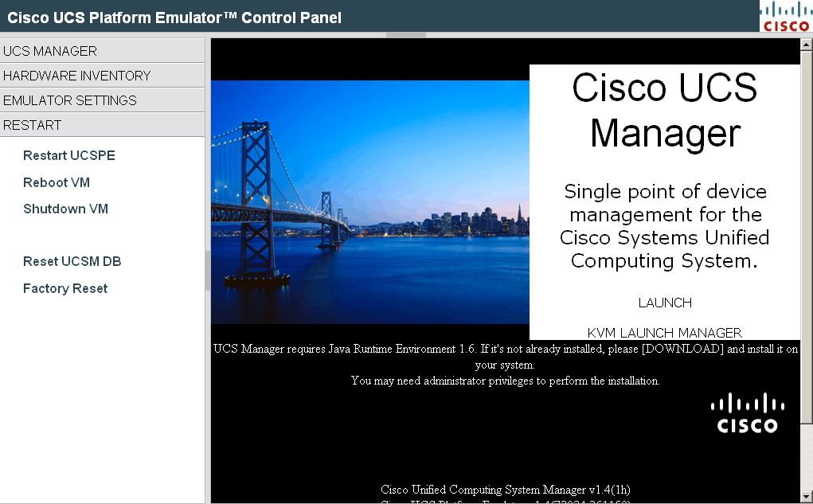Viewport: 813px width, 504px height.
Task: Click Reset UCSM DB link
Action: pyautogui.click(x=72, y=261)
